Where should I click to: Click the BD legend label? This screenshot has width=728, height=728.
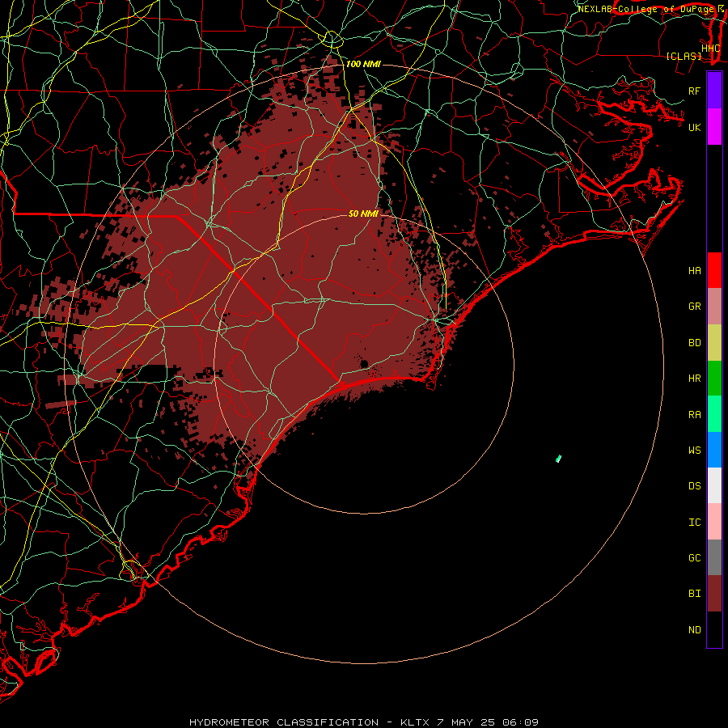(694, 343)
